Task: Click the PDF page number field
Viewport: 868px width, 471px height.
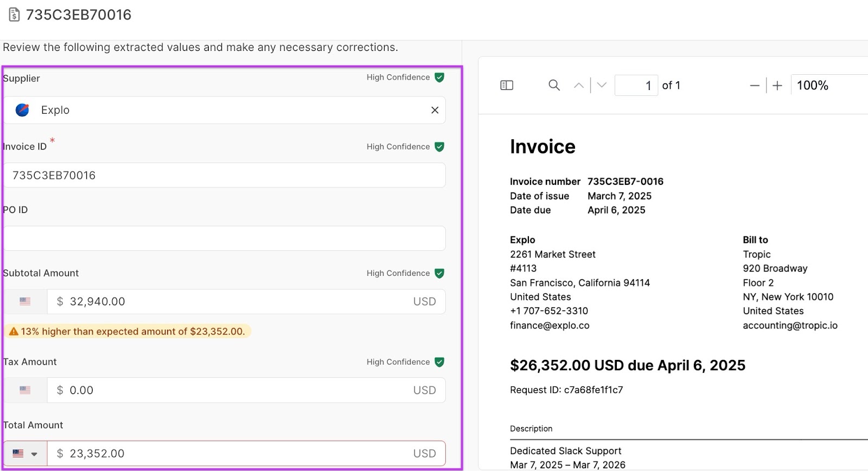Action: click(x=636, y=86)
